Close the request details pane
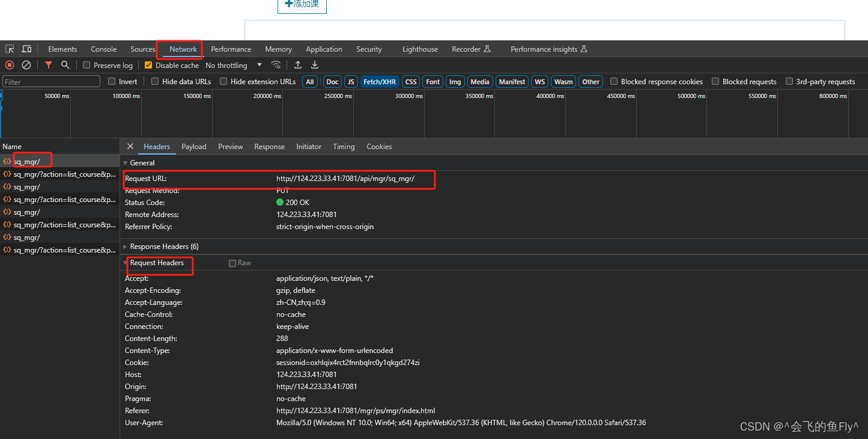 tap(130, 146)
